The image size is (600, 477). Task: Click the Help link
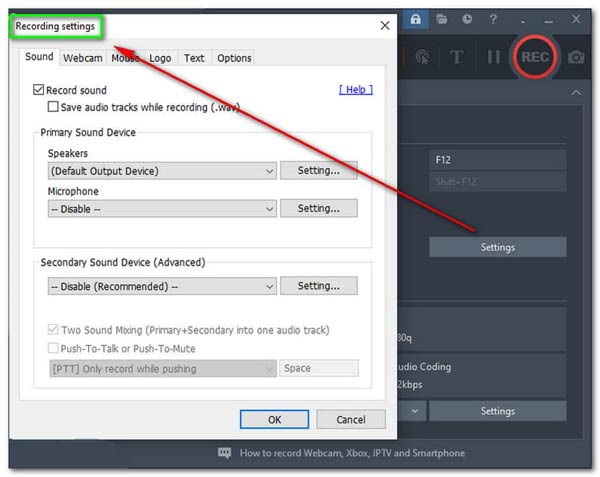[x=356, y=90]
